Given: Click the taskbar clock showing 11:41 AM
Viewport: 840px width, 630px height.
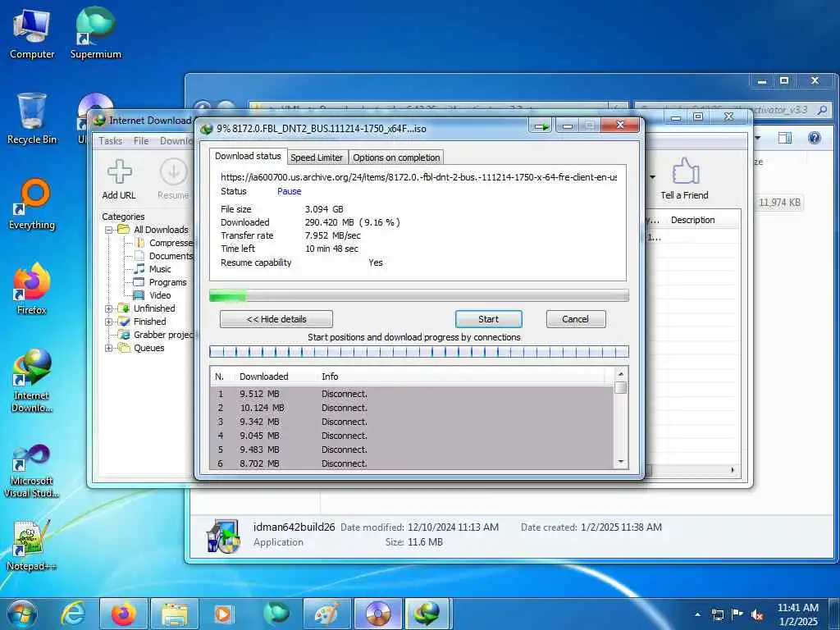Looking at the screenshot, I should tap(798, 614).
